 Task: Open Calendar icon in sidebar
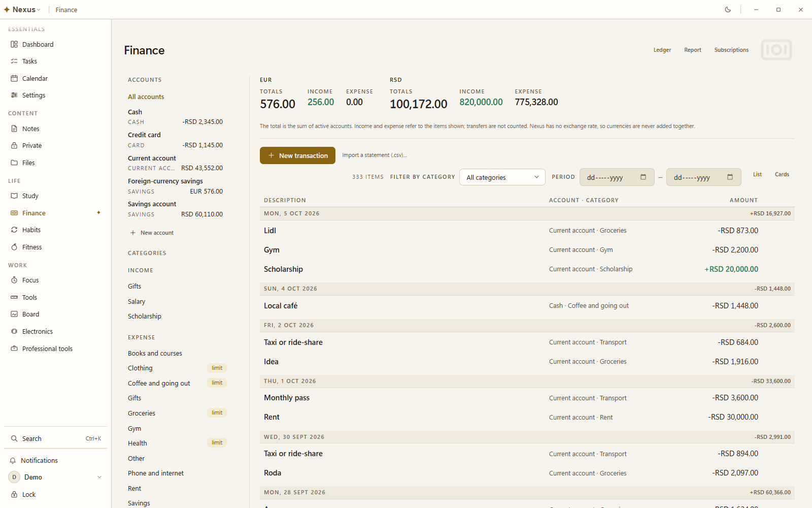coord(14,78)
